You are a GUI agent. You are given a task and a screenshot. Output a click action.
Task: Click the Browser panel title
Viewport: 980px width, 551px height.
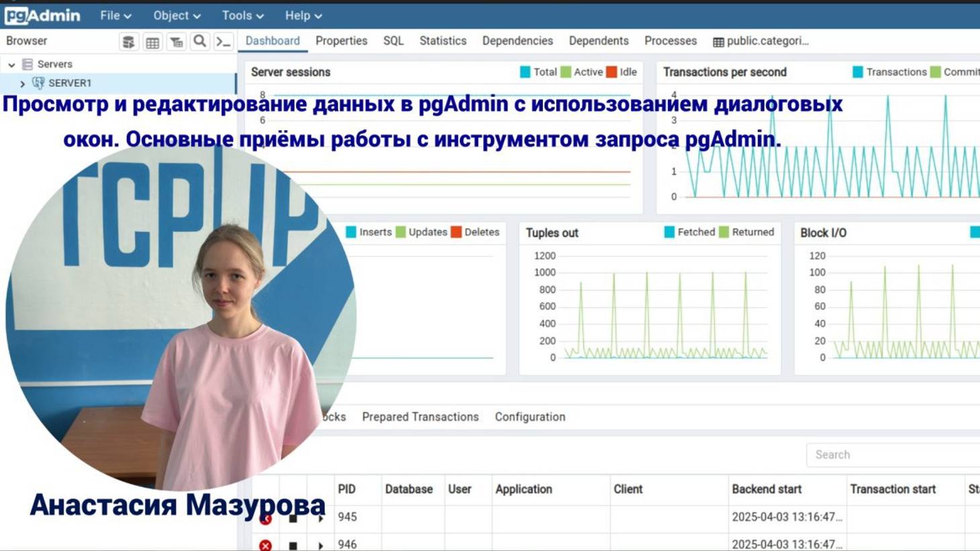[x=27, y=41]
